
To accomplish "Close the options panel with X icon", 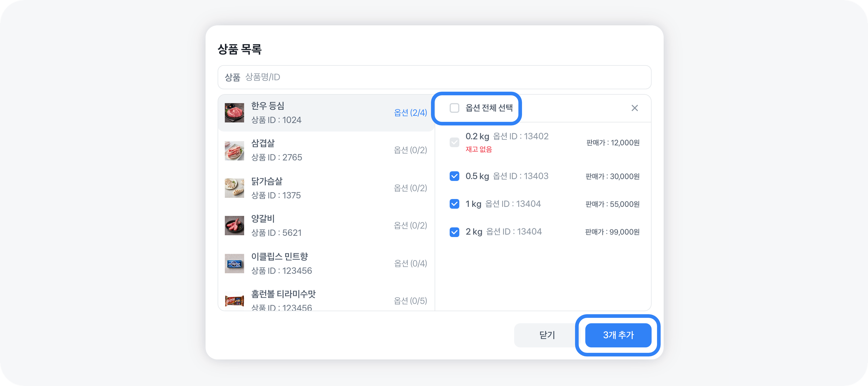I will point(634,108).
